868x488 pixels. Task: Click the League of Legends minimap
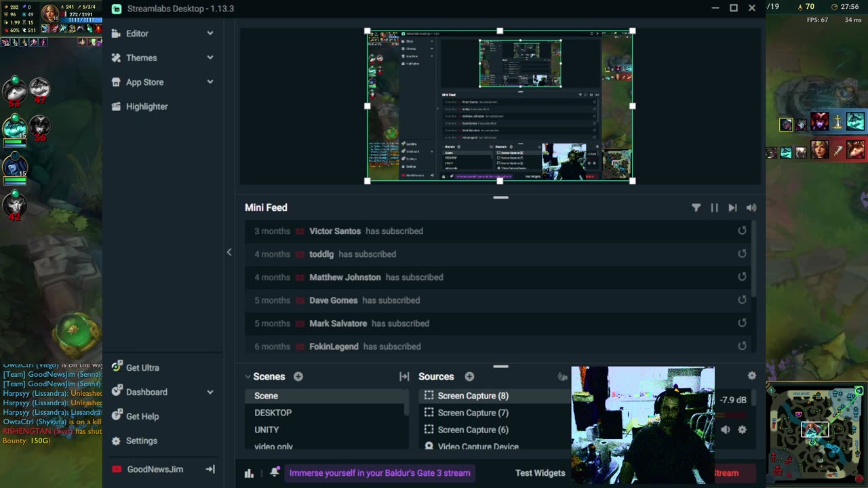pyautogui.click(x=816, y=432)
